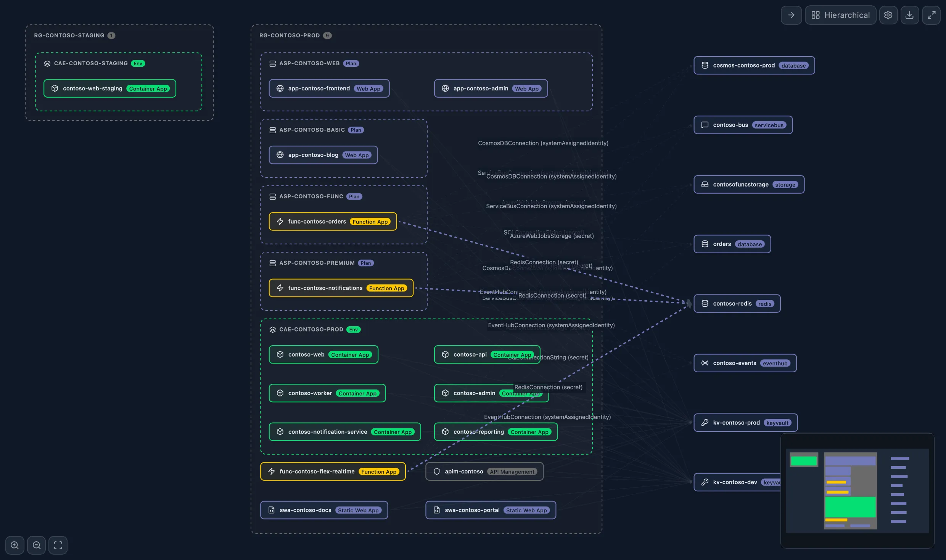
Task: Zoom out of the diagram
Action: 36,545
